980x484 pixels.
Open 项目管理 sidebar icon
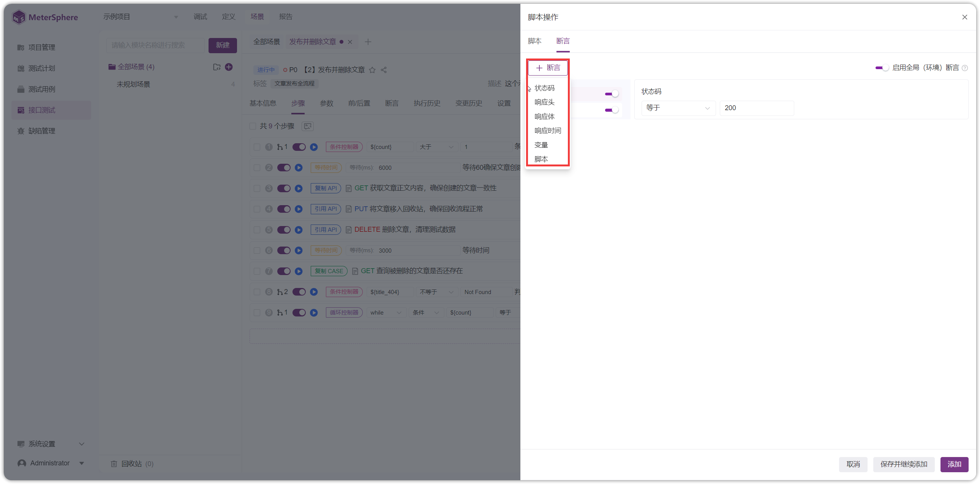21,47
